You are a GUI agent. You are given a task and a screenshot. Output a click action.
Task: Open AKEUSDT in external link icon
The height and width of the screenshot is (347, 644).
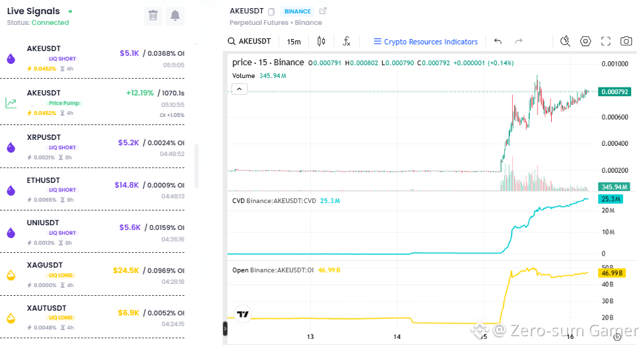[x=323, y=11]
